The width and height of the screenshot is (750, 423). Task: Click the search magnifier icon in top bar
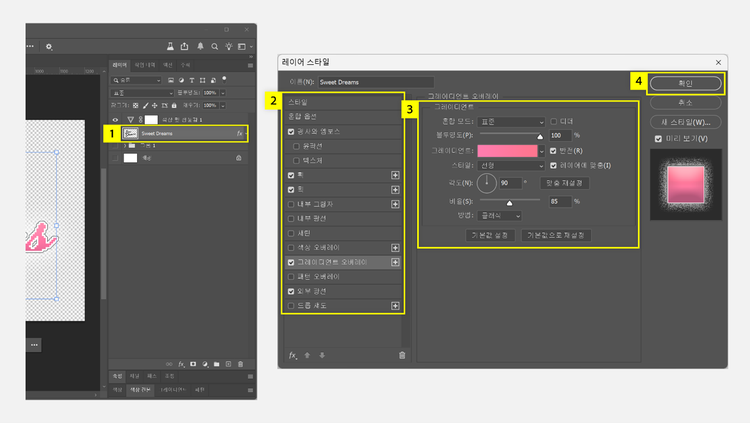pyautogui.click(x=215, y=46)
